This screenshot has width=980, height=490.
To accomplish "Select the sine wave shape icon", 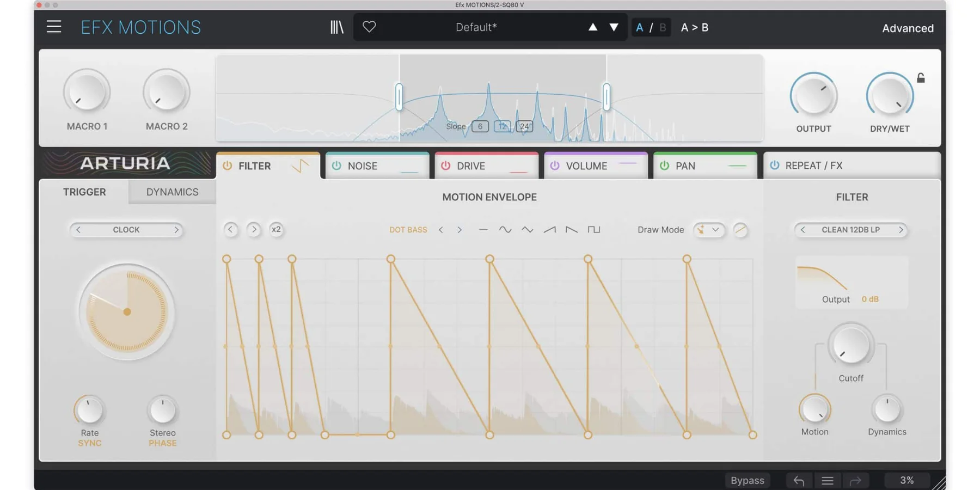I will pos(505,230).
